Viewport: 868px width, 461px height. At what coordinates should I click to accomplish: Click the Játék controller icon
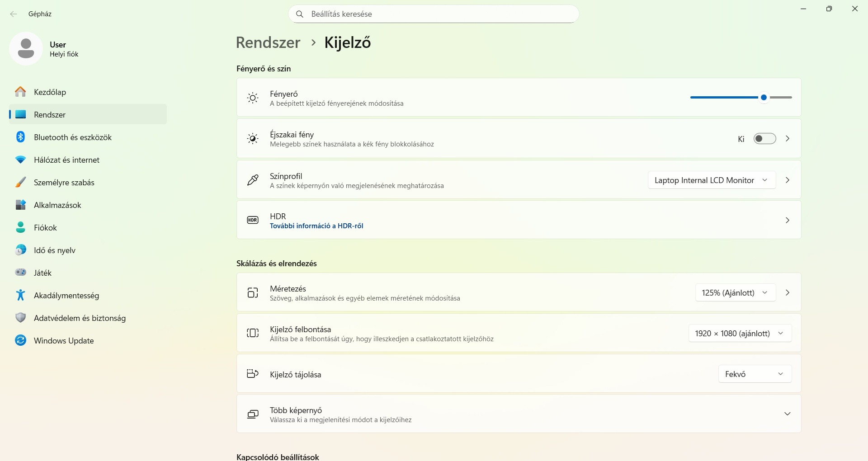(x=20, y=273)
